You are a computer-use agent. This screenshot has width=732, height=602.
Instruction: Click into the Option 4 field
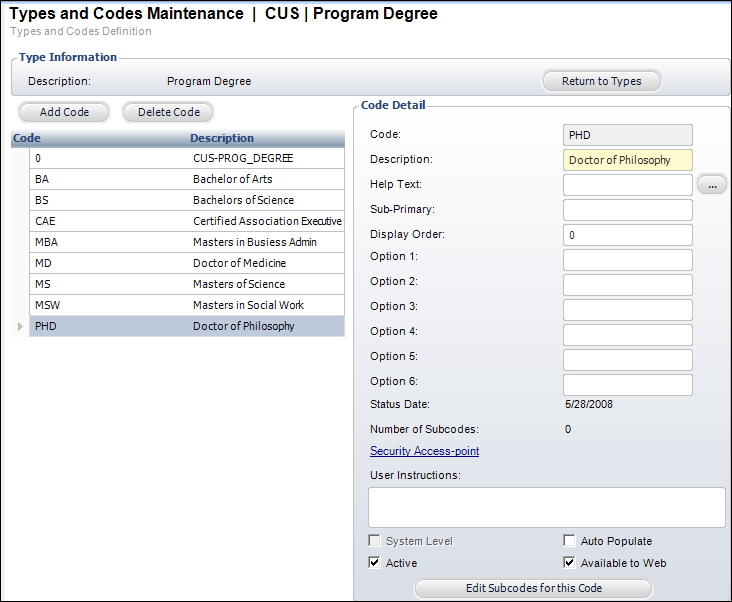627,335
